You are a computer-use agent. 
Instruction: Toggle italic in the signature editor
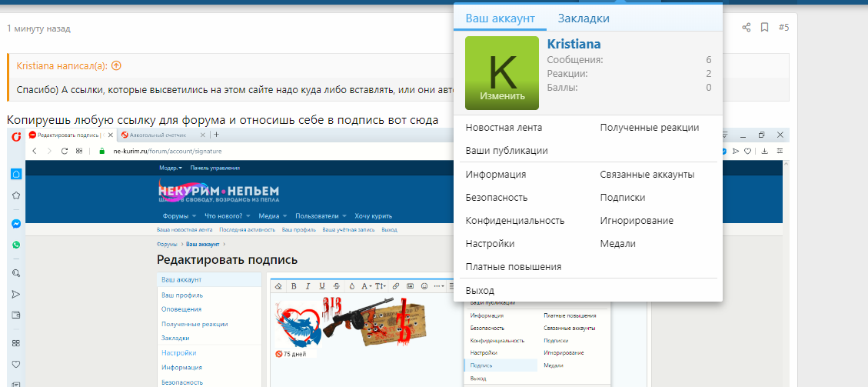pyautogui.click(x=308, y=286)
